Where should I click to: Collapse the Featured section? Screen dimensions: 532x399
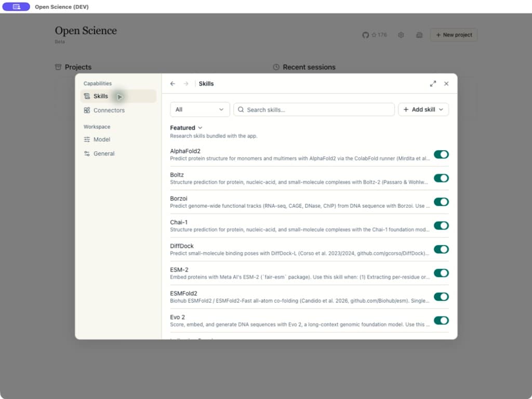click(186, 128)
